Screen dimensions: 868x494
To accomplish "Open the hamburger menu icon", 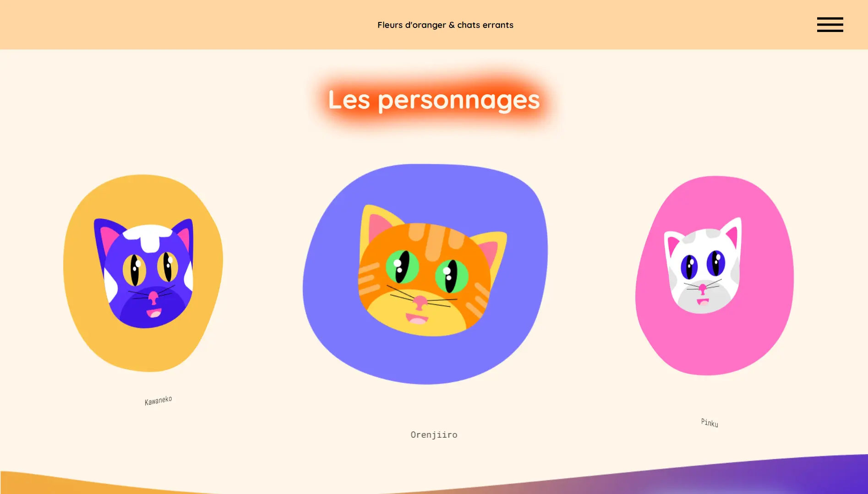I will point(830,25).
